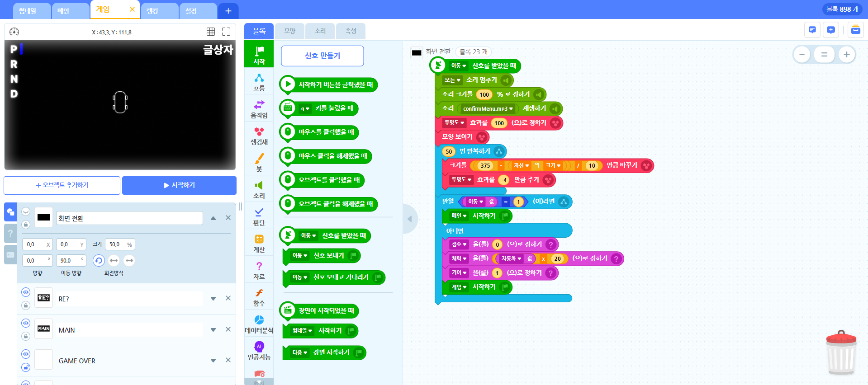Open the q key dropdown in key-pressed block
Screen dimensions: 868x385
pyautogui.click(x=305, y=109)
